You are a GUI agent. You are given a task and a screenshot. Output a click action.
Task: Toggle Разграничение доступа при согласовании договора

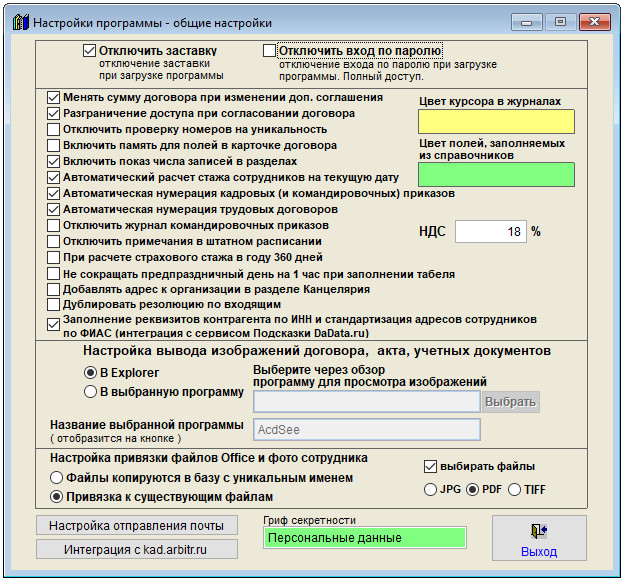(x=53, y=114)
